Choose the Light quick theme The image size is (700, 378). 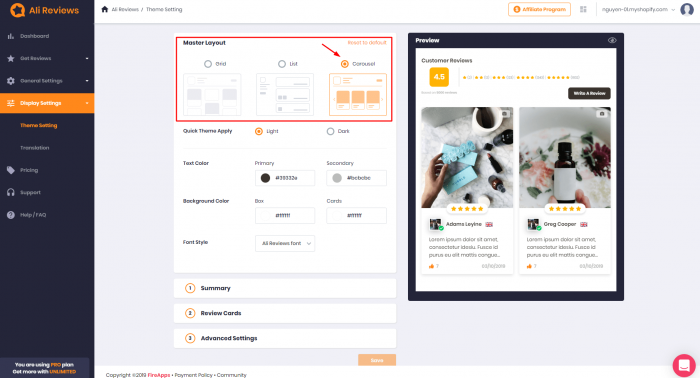258,131
